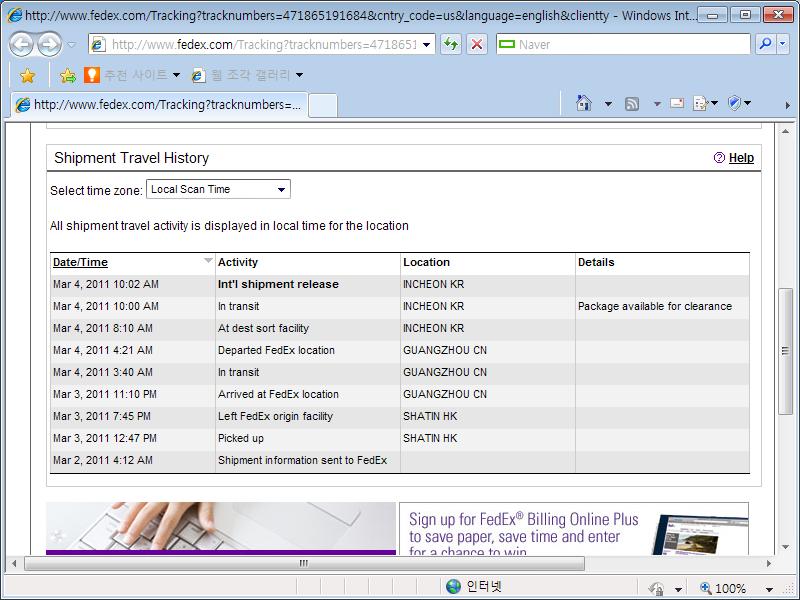800x600 pixels.
Task: Open the Local Scan Time time zone dropdown
Action: [218, 189]
